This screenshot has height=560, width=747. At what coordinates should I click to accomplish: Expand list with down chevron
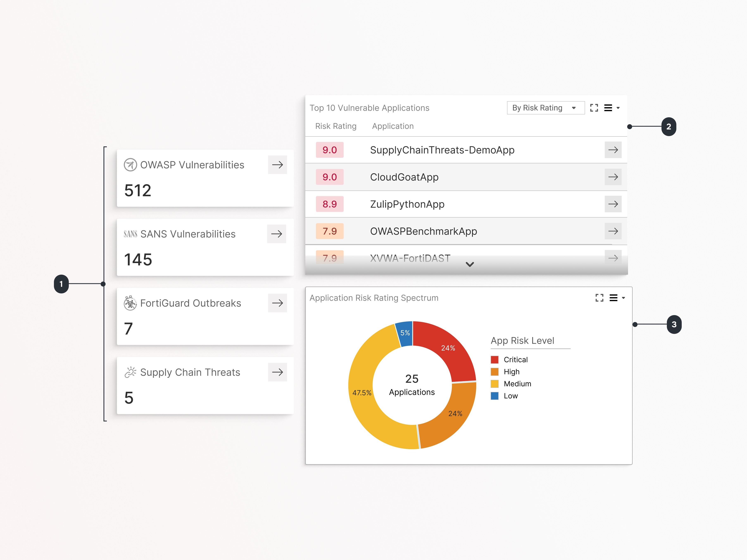(469, 264)
